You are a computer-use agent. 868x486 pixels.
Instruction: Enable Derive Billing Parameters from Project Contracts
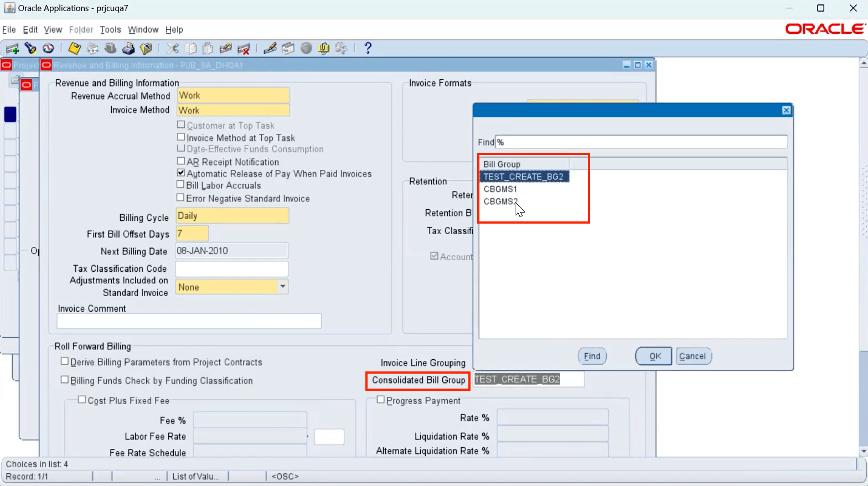coord(65,361)
